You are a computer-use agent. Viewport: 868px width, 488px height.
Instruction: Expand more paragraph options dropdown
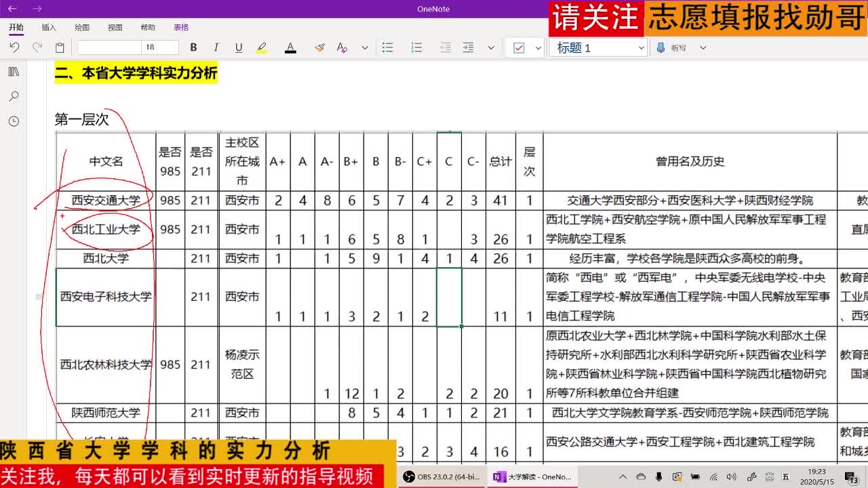coord(491,48)
